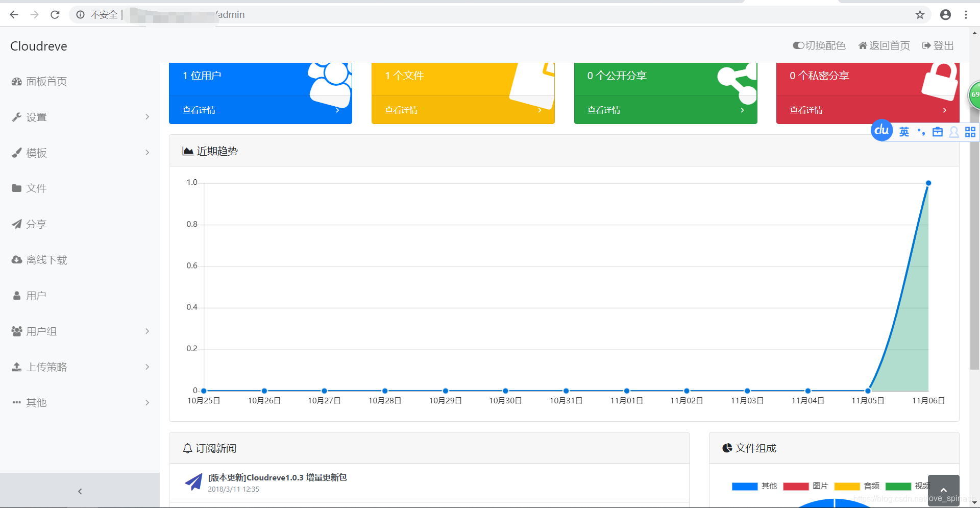This screenshot has height=508, width=980.
Task: Expand the 其他 submenu chevron
Action: coord(147,403)
